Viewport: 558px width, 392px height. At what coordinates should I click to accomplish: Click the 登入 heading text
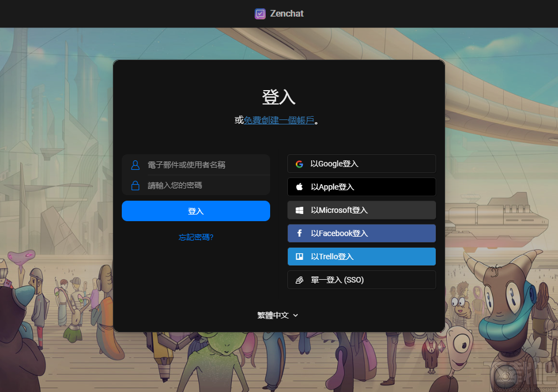(x=278, y=97)
